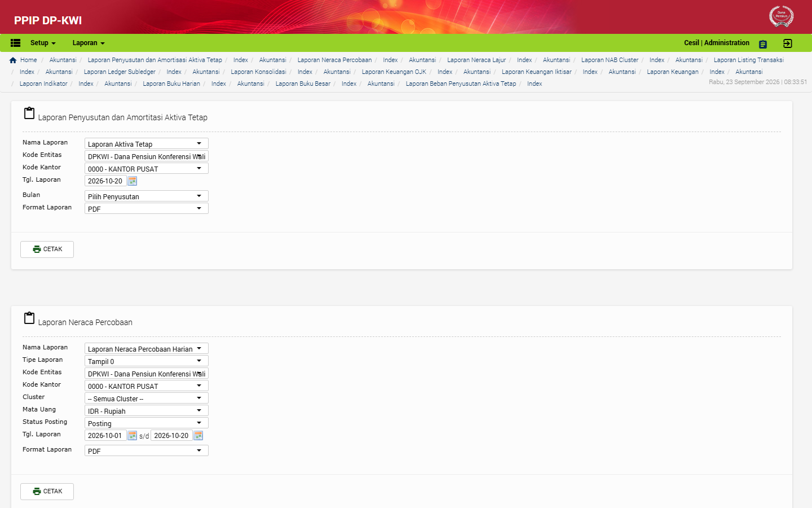Expand Kode Kantor dropdown in Aktiva Tetap panel
Image resolution: width=812 pixels, height=508 pixels.
pos(147,169)
